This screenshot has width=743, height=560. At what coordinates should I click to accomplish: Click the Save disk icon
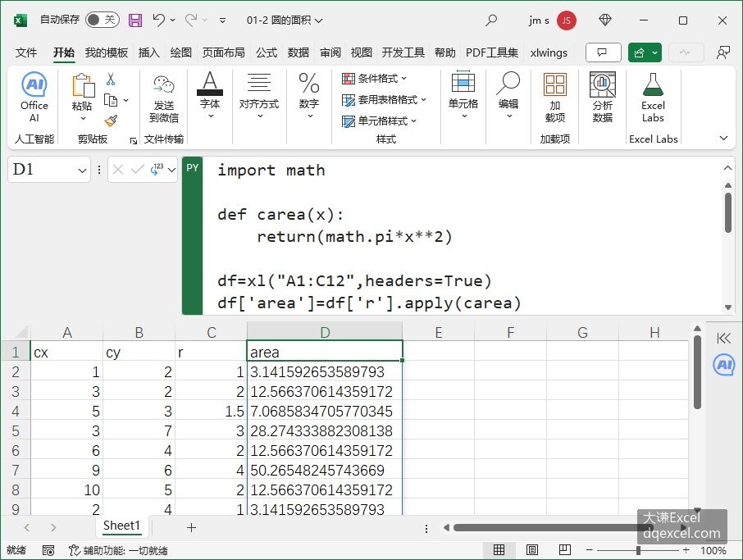(x=135, y=20)
